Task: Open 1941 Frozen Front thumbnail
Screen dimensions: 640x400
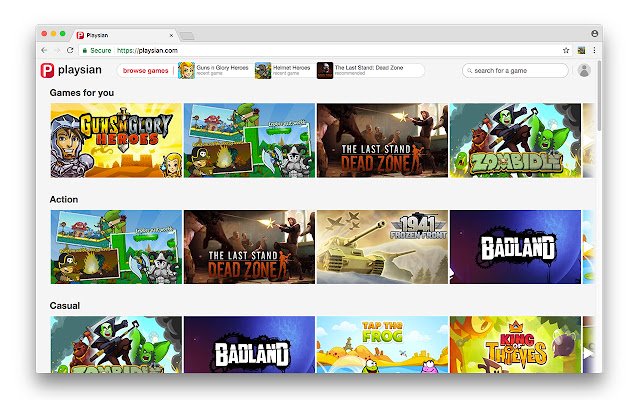Action: pos(382,247)
